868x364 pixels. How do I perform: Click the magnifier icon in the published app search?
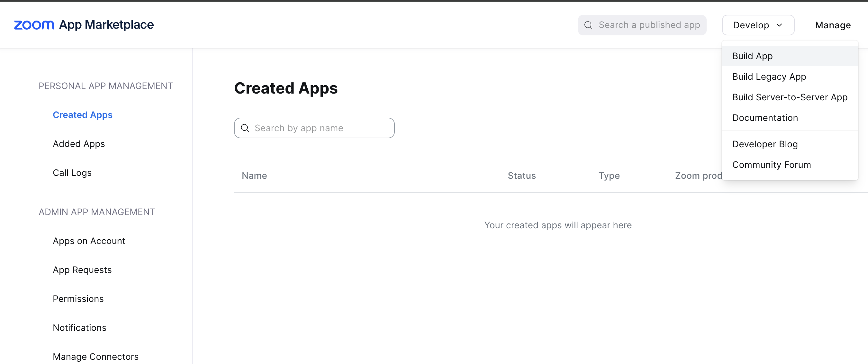pyautogui.click(x=588, y=25)
